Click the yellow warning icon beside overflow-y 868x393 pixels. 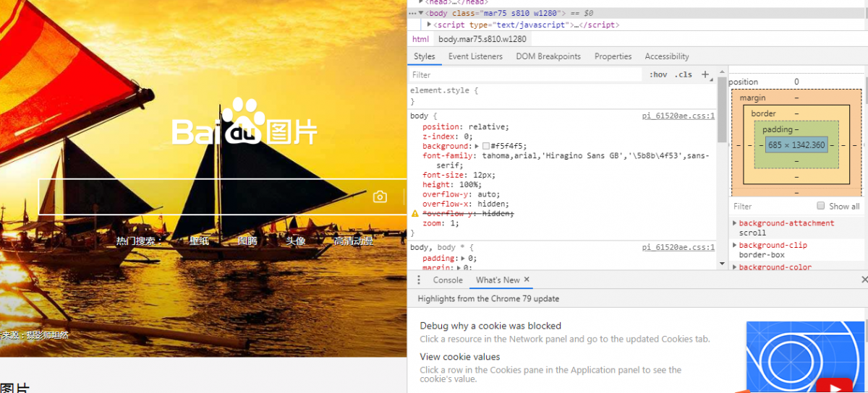415,214
